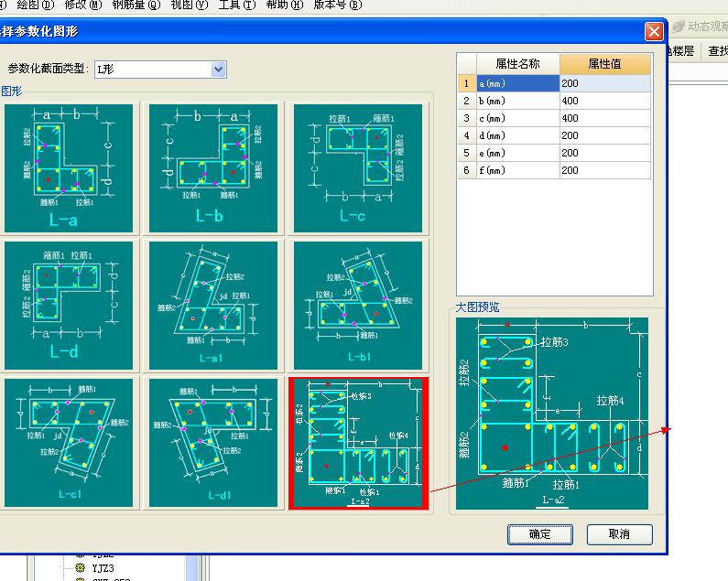Click the 确定 button

tap(540, 534)
